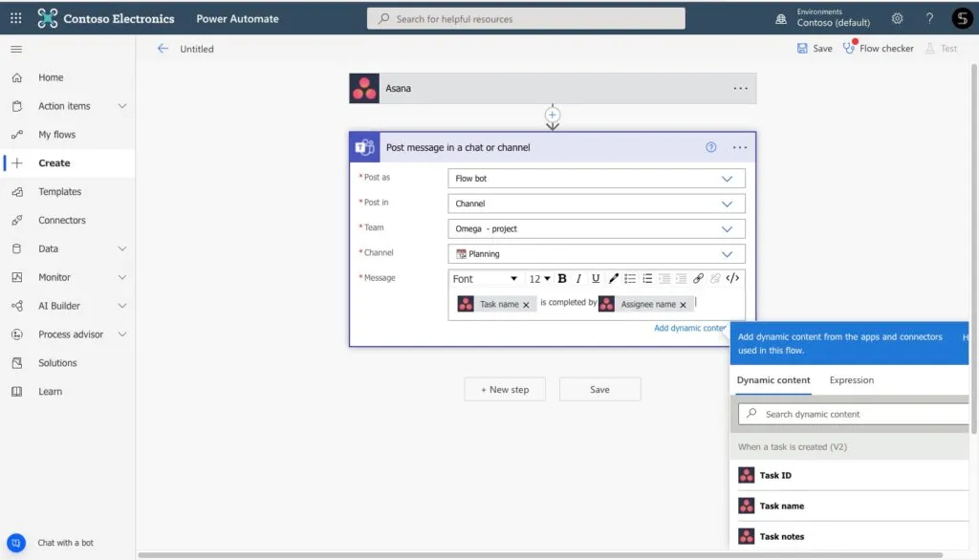Remove the Task name token
This screenshot has height=560, width=979.
pyautogui.click(x=526, y=305)
